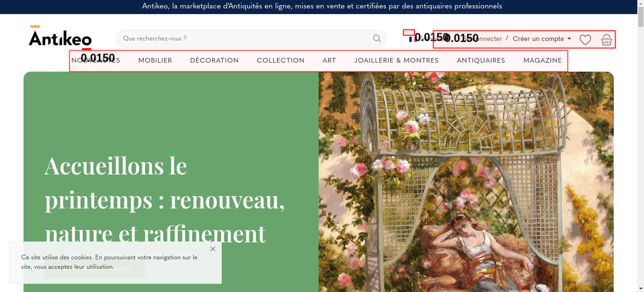Open the Art menu
Viewport: 644px width, 292px height.
coord(329,60)
